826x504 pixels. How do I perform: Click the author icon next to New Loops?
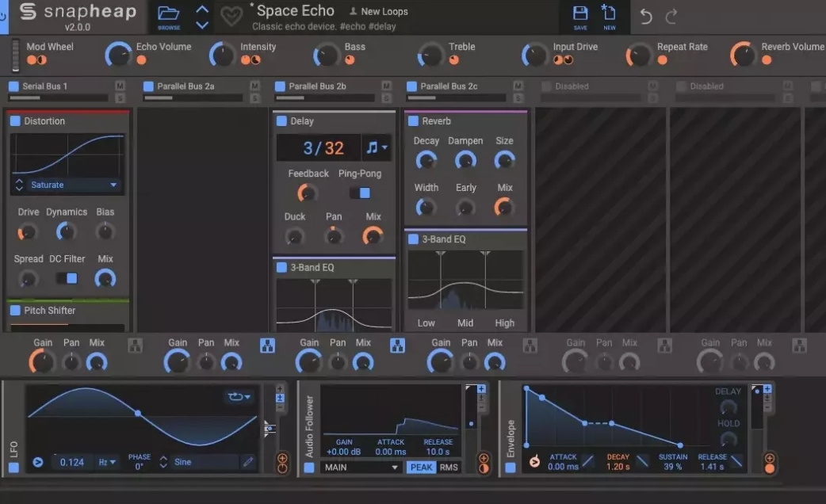[353, 11]
